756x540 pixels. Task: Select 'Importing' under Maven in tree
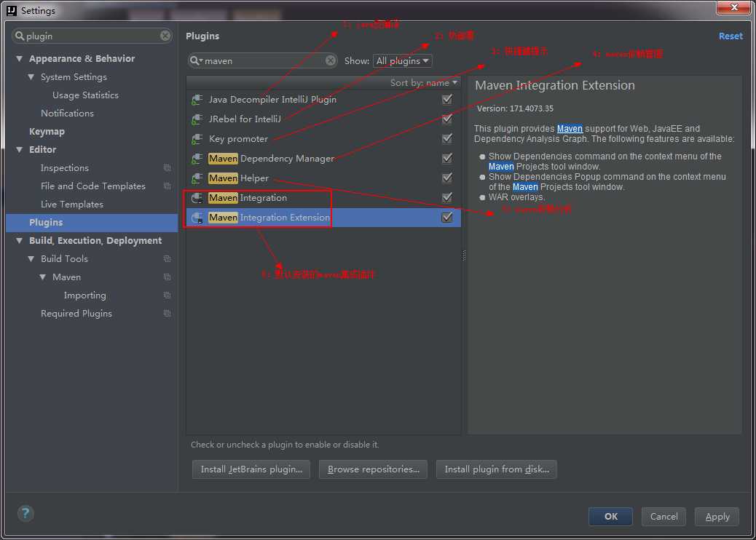[85, 295]
